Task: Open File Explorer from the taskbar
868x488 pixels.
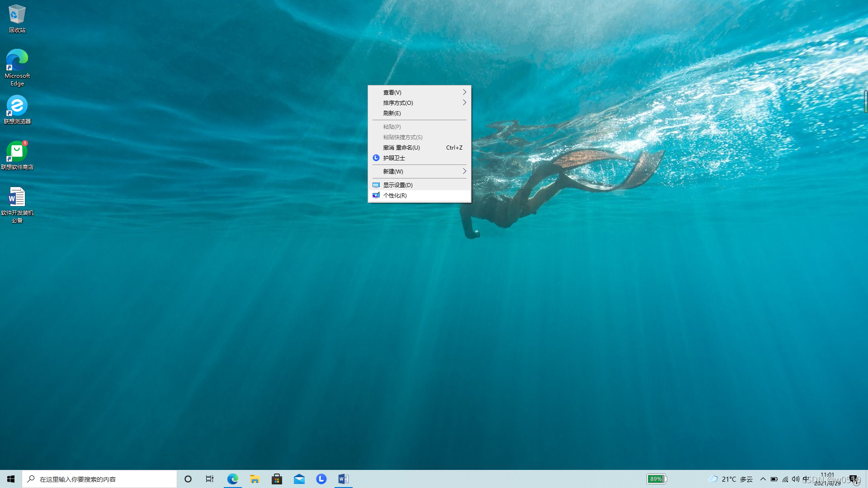Action: click(x=255, y=479)
